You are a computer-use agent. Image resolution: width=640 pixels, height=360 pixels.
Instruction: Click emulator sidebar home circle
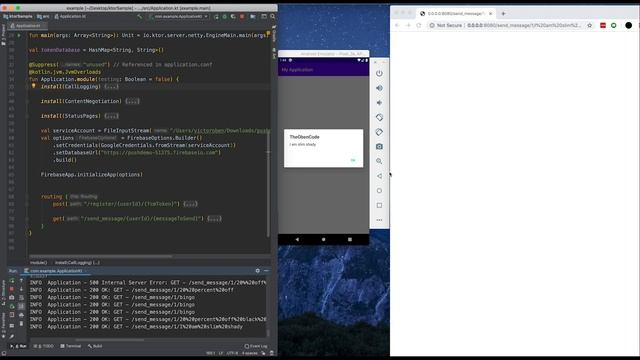[379, 191]
